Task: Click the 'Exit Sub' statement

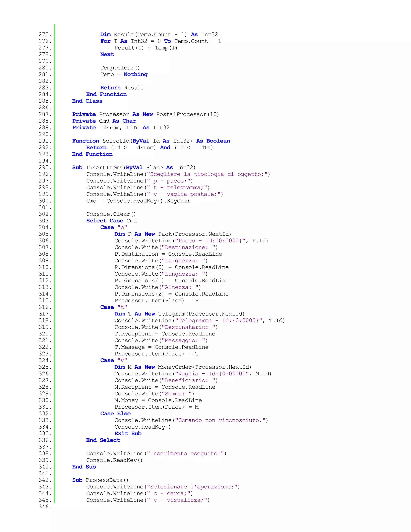Action: [128, 434]
